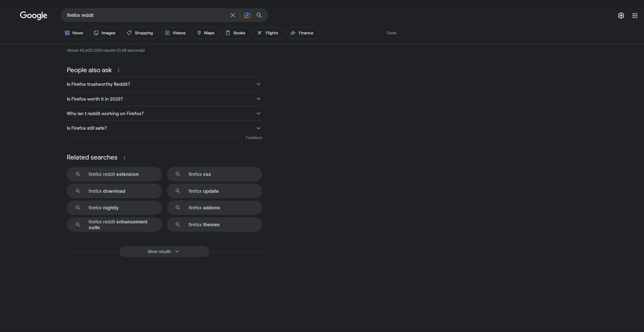Expand "Is Firefox still safe?" question
This screenshot has width=644, height=332.
coord(164,128)
